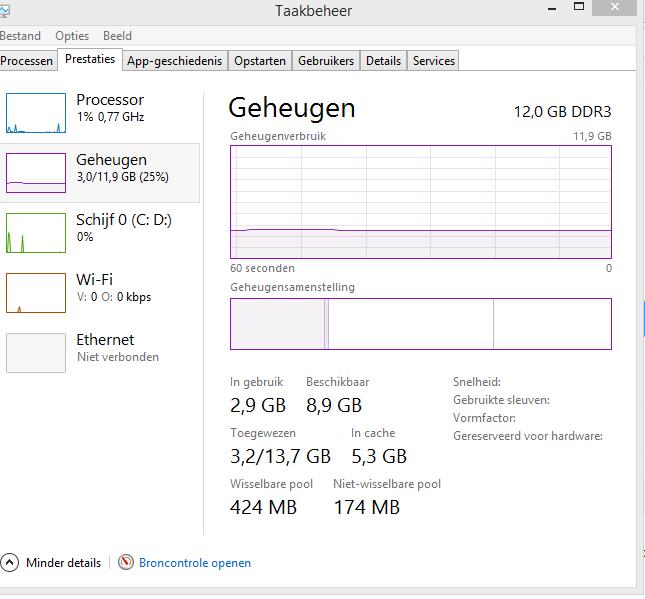Select the Geheugen graph thumbnail in sidebar
645x599 pixels.
click(x=36, y=173)
